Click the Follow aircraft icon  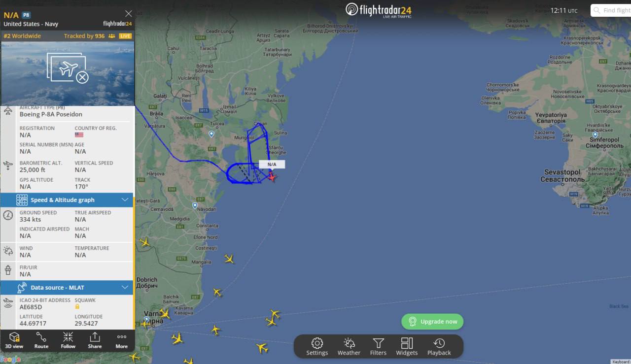68,340
